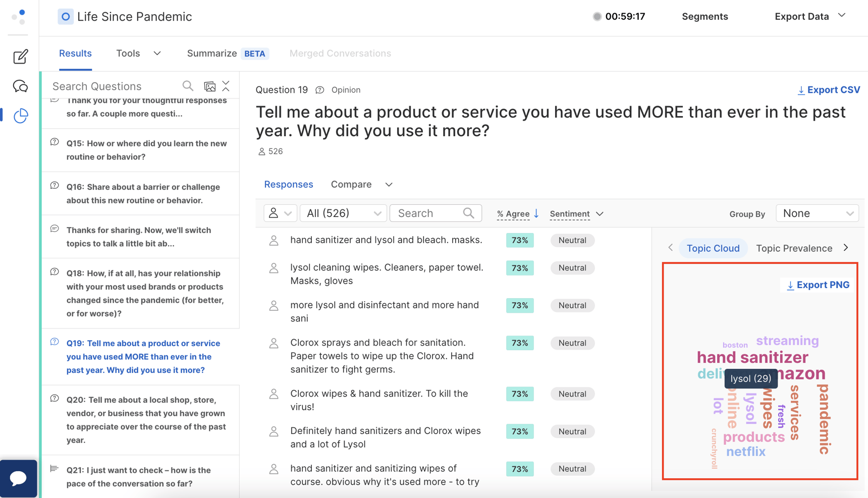Click magnifier icon in responses Search box
The height and width of the screenshot is (498, 868).
(x=468, y=213)
